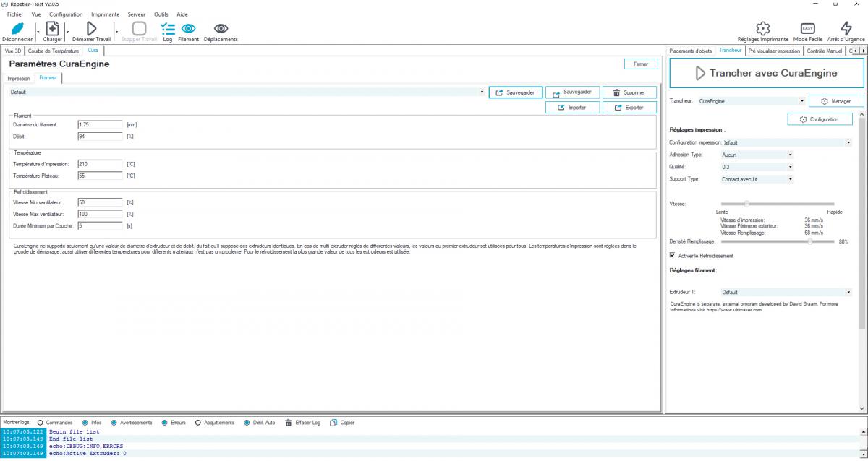Adjust the Vitesse slider handle
Screen dimensions: 868x461
(746, 204)
